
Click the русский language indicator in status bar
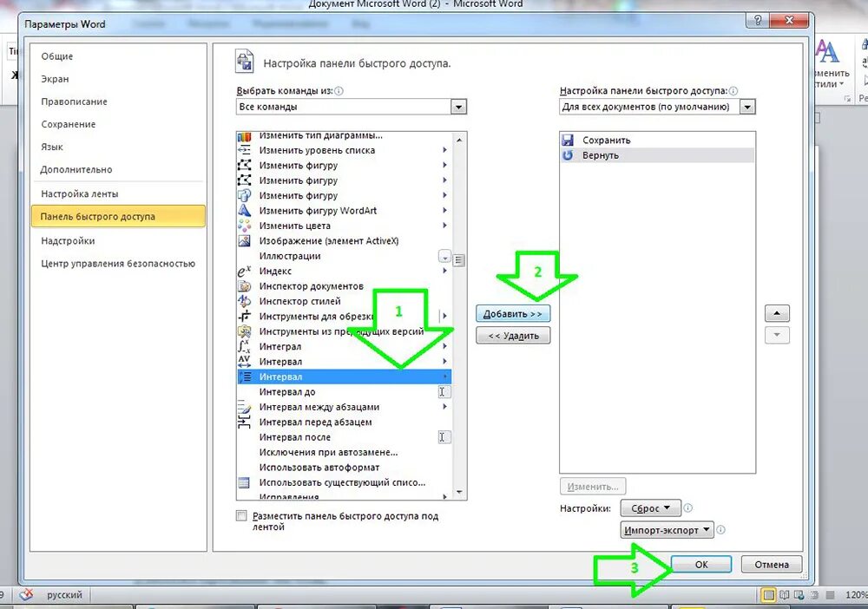pos(64,595)
